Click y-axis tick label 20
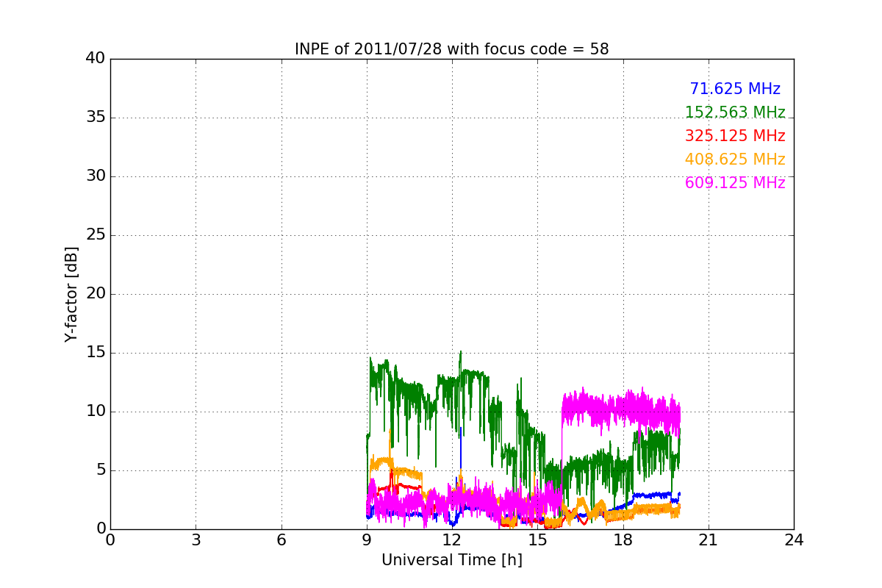Screen dimensions: 882x588 (96, 294)
